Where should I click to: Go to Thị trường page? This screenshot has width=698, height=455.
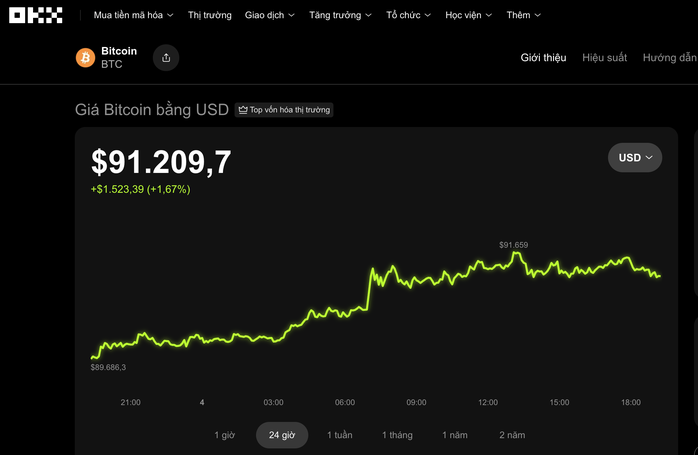pos(209,16)
